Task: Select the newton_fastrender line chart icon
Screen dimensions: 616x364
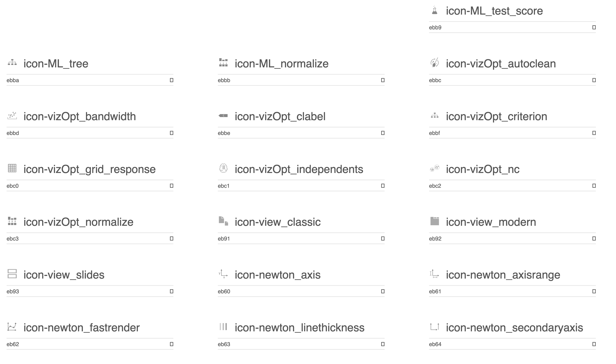Action: point(12,327)
